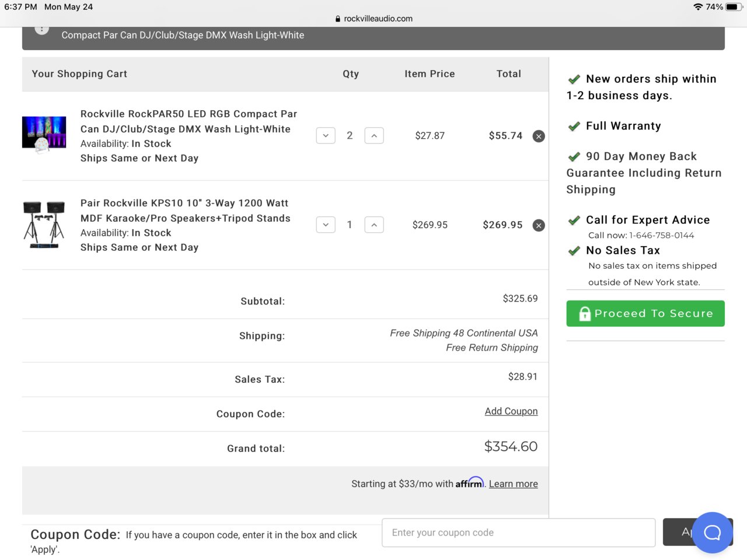Call the 1-646-758-0144 phone number
The image size is (747, 560).
point(662,235)
